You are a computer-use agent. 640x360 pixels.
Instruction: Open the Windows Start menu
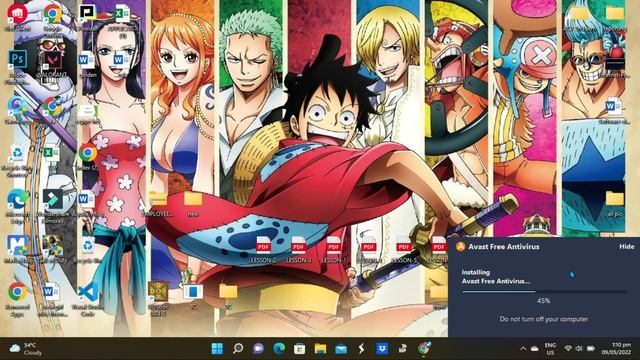point(217,349)
